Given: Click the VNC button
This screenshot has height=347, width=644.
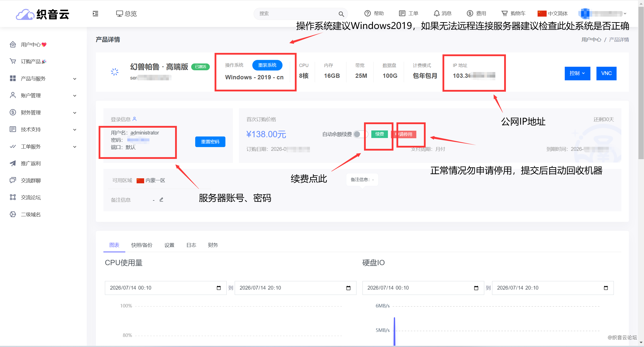Looking at the screenshot, I should tap(606, 73).
